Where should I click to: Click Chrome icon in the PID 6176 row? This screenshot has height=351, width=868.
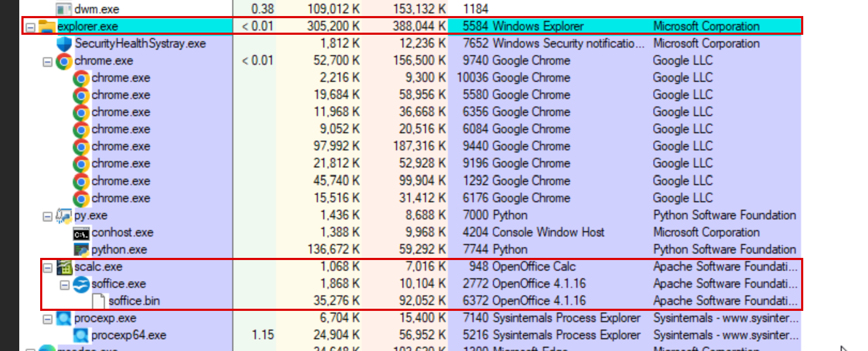pos(81,199)
